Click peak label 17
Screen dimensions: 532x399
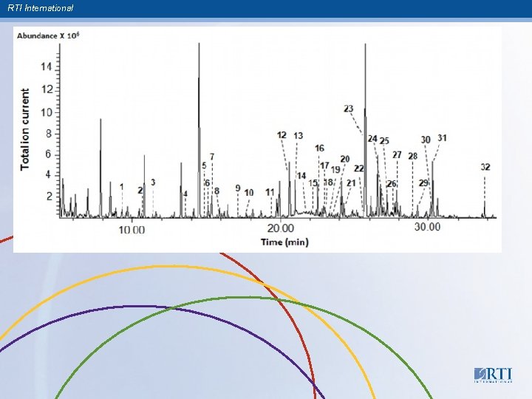pyautogui.click(x=324, y=166)
